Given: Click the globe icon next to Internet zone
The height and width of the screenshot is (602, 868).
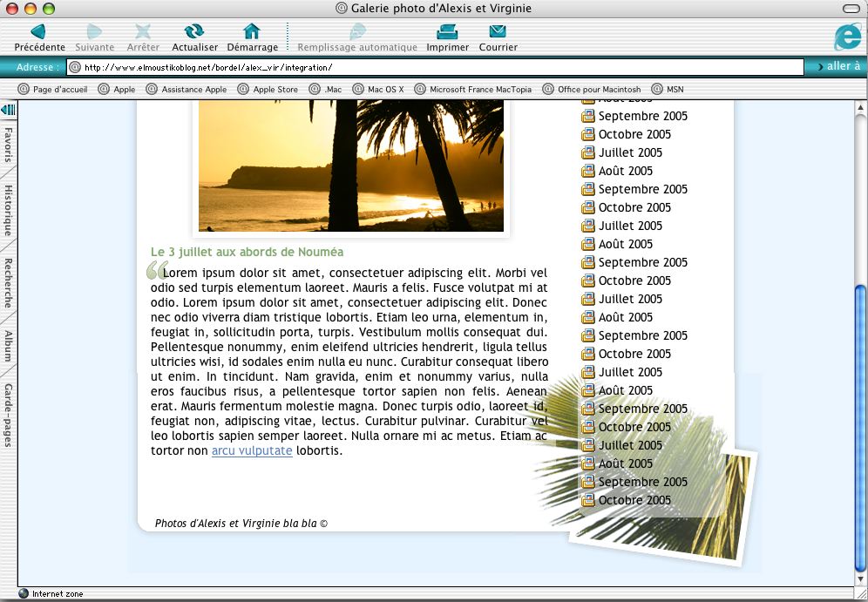Looking at the screenshot, I should click(24, 593).
